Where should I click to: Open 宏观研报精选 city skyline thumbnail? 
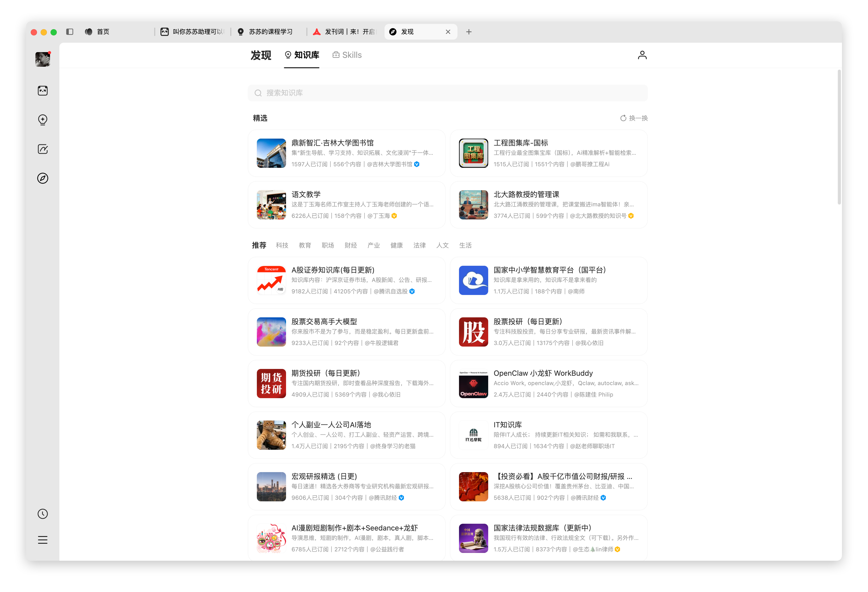pyautogui.click(x=271, y=486)
